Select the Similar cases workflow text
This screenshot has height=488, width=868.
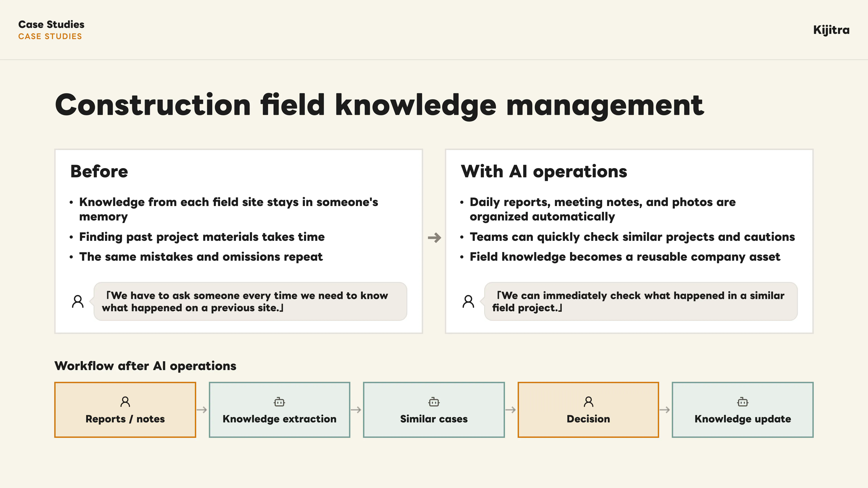[434, 419]
